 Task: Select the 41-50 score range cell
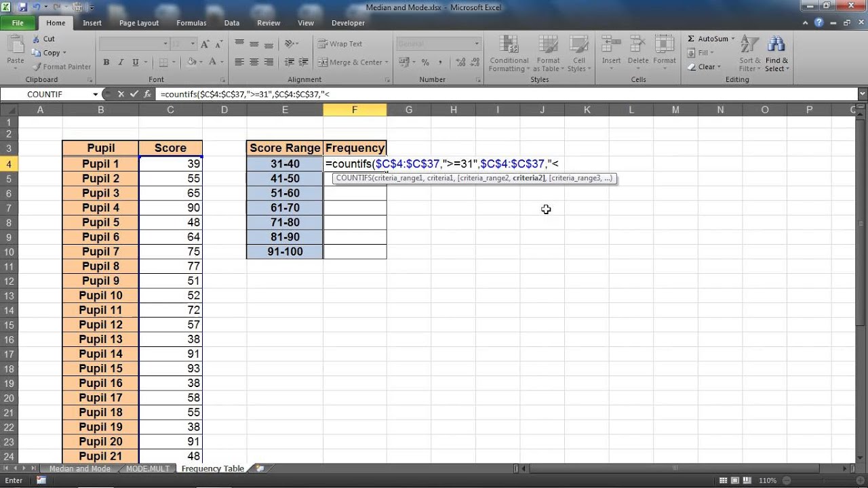coord(285,178)
